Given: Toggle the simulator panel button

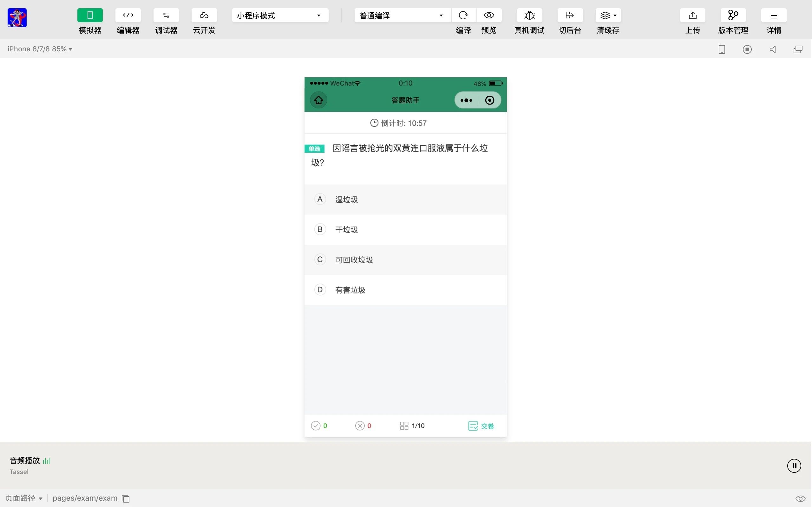Looking at the screenshot, I should point(90,16).
